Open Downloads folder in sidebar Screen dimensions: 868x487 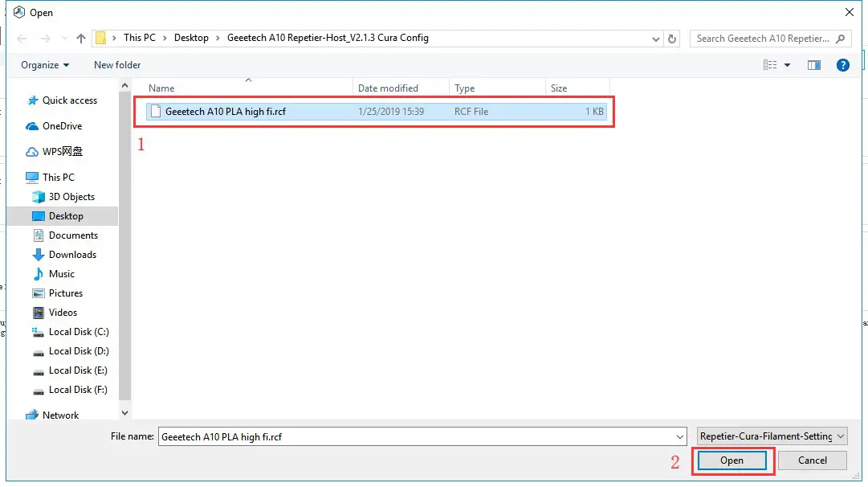[64, 255]
